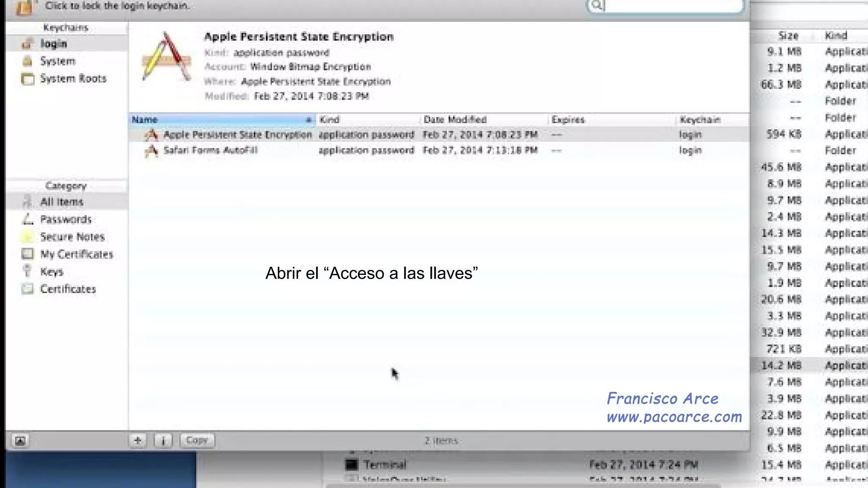
Task: Sort by Expires column header
Action: tap(612, 119)
